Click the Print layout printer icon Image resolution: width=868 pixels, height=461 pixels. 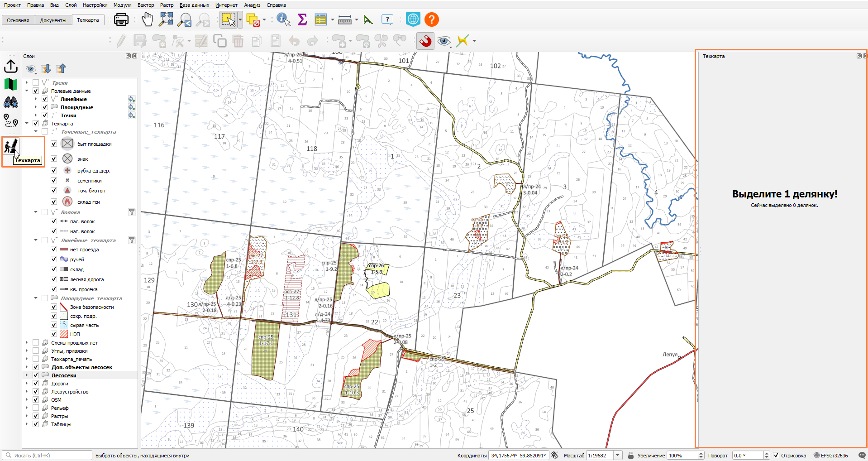(121, 19)
